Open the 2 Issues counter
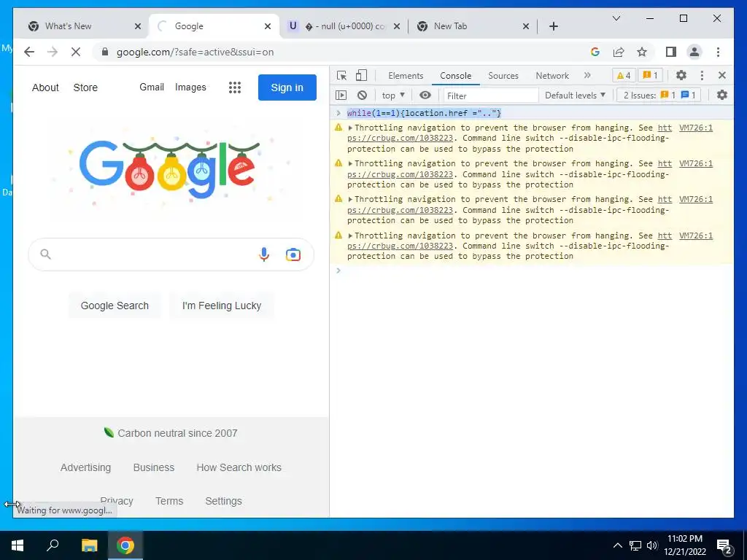The width and height of the screenshot is (747, 560). (x=659, y=96)
